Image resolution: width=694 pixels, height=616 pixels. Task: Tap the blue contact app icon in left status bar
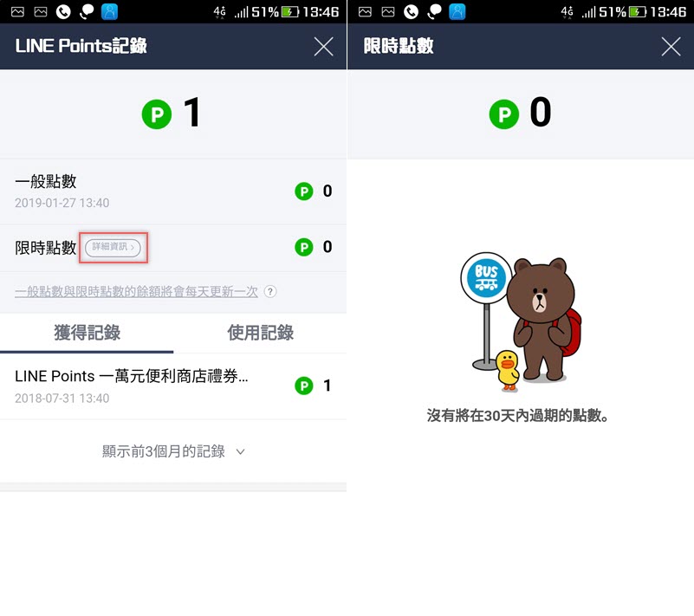click(x=109, y=11)
